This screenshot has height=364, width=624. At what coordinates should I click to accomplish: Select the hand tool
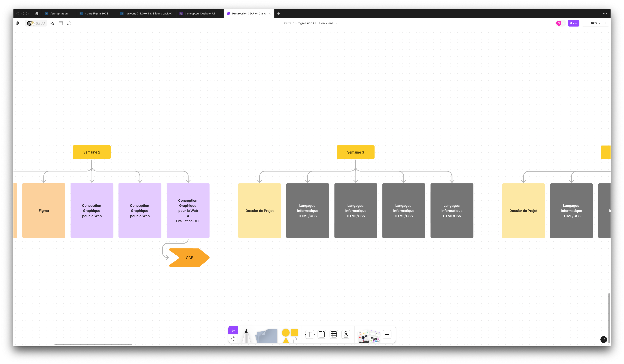point(233,338)
